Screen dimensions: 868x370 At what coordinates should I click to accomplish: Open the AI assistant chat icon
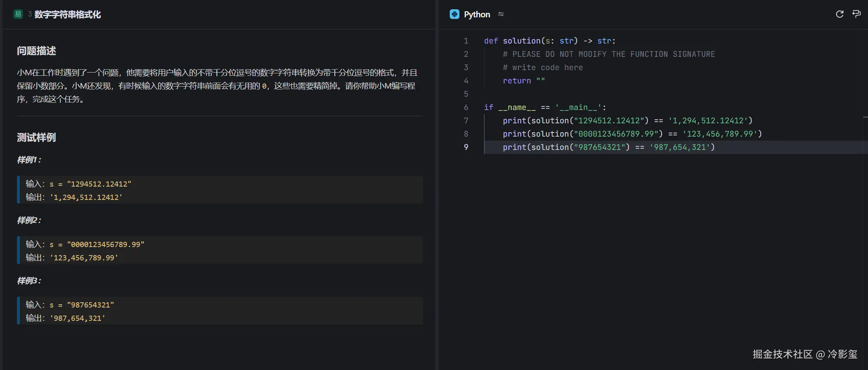[856, 15]
